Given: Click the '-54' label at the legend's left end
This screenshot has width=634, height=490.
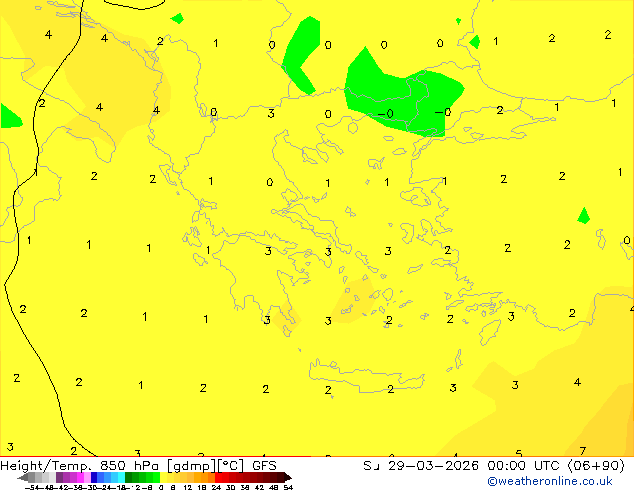Looking at the screenshot, I should pos(32,487).
